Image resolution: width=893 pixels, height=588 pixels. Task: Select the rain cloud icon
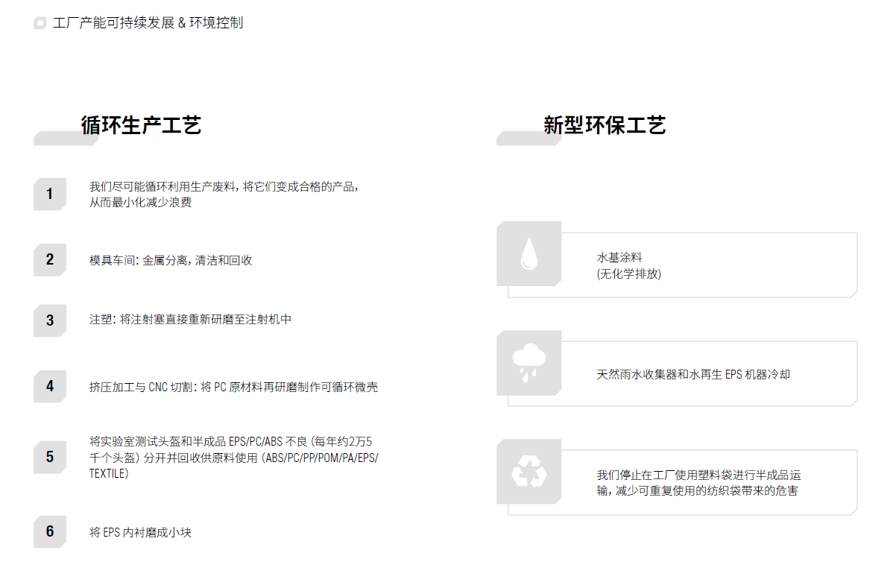[x=528, y=364]
